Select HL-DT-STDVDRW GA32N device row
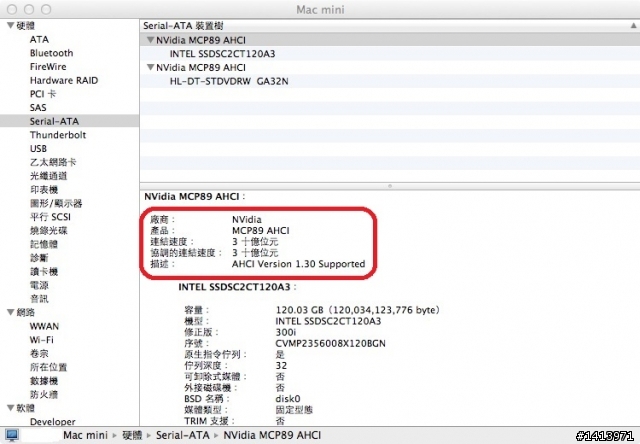Image resolution: width=640 pixels, height=444 pixels. tap(390, 81)
